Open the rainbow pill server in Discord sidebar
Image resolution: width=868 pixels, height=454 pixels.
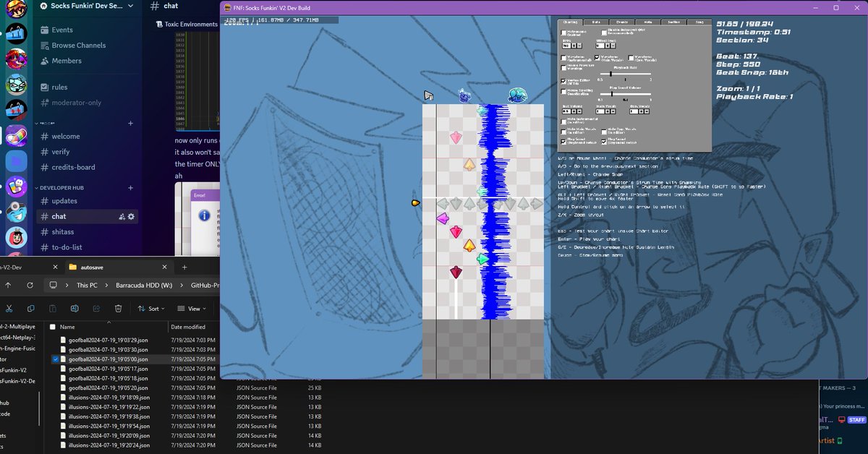[15, 136]
